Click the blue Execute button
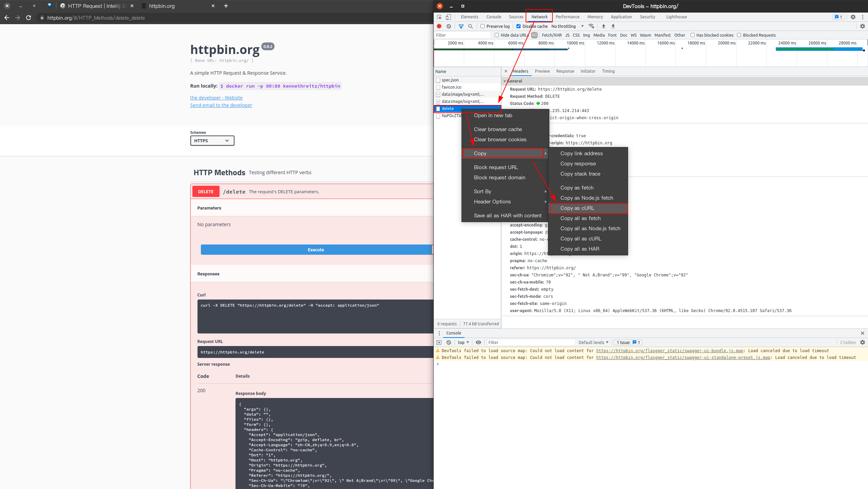The width and height of the screenshot is (868, 489). click(316, 250)
